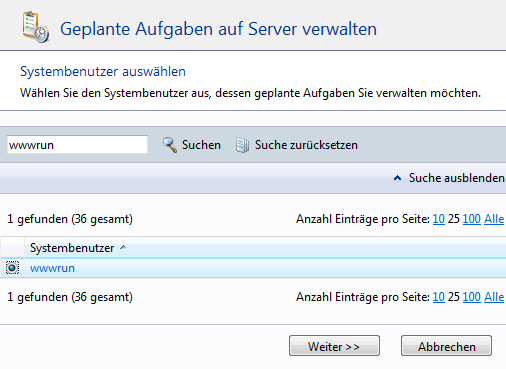Collapse search with the Suche ausblenden chevron
Screen dimensions: 506x369
[x=397, y=178]
